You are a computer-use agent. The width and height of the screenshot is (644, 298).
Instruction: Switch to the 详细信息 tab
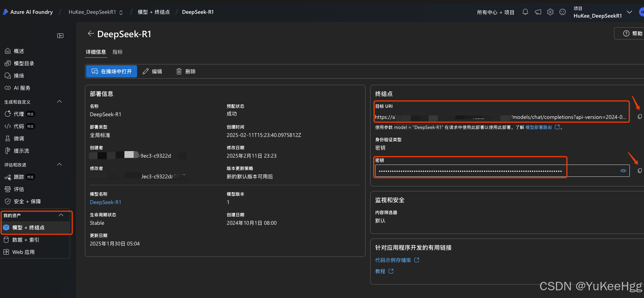tap(96, 52)
